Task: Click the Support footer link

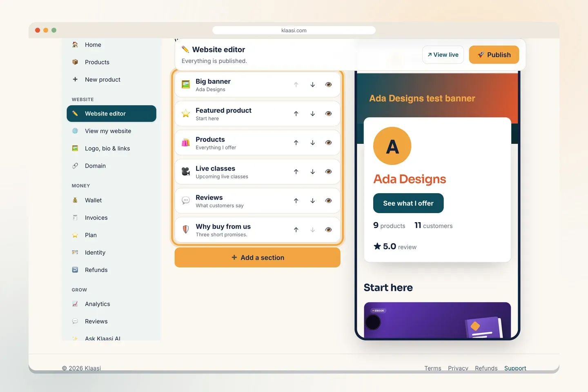Action: tap(515, 368)
